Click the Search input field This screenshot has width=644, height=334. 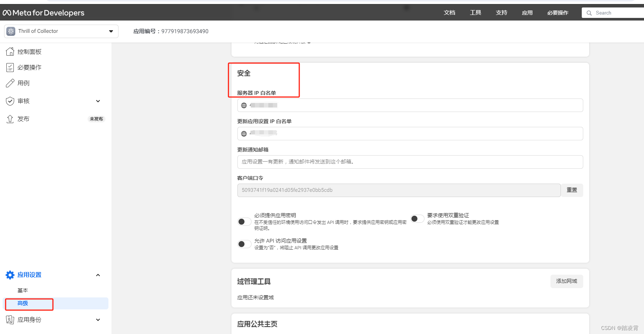(613, 13)
